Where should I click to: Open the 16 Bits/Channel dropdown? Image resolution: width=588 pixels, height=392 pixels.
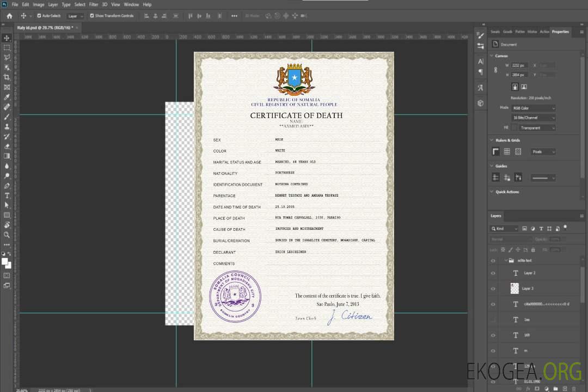click(534, 118)
